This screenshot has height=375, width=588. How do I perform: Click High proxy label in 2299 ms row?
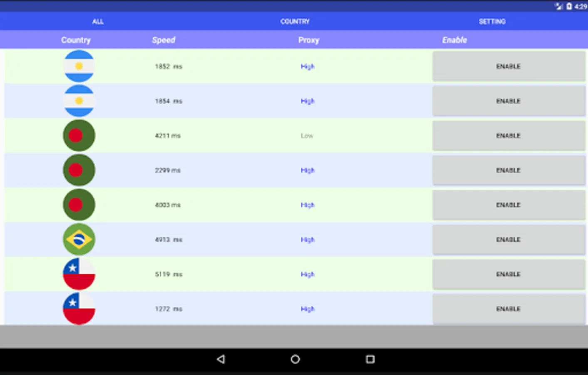pos(308,170)
